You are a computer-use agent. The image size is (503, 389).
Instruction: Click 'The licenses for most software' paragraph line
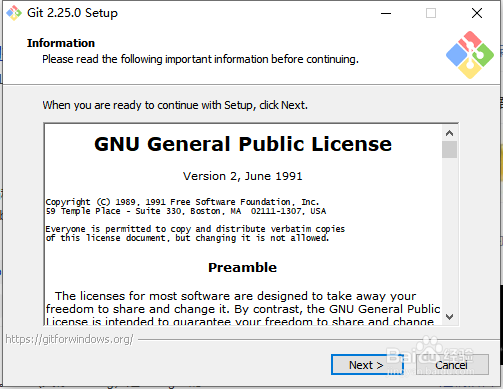(x=236, y=296)
